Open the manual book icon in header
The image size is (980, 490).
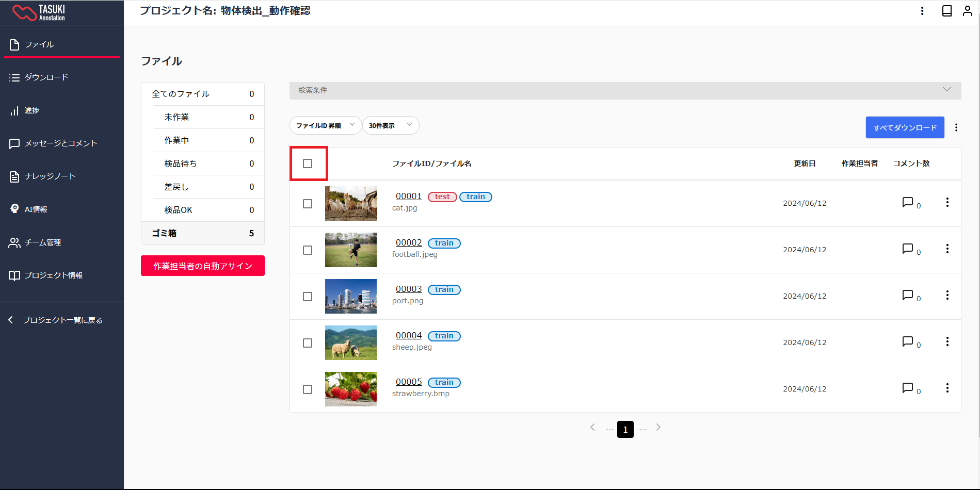tap(946, 11)
